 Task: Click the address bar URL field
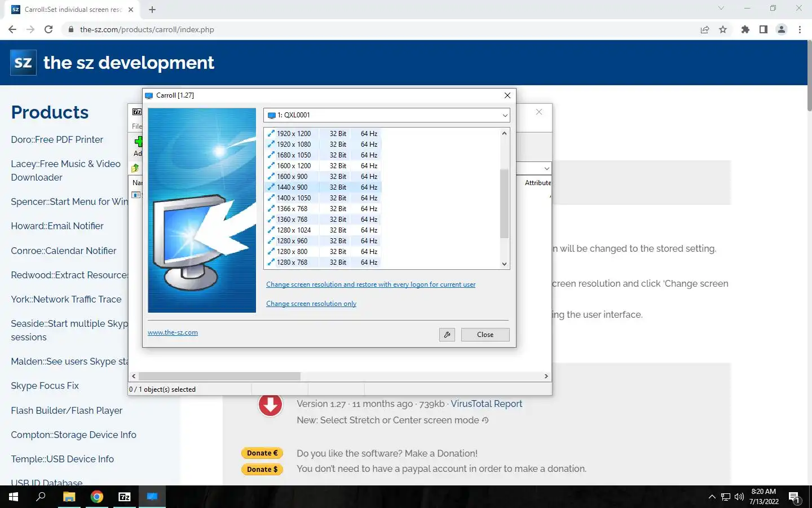378,29
